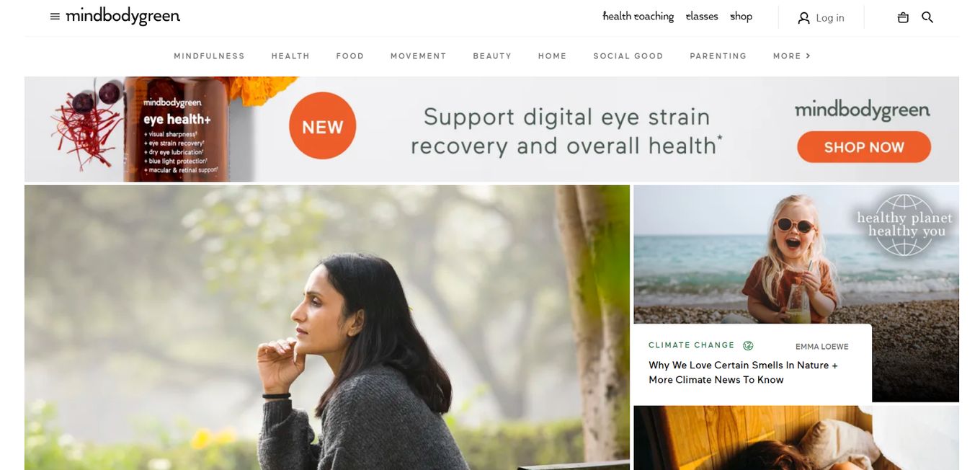Open the health coaching link

tap(638, 16)
